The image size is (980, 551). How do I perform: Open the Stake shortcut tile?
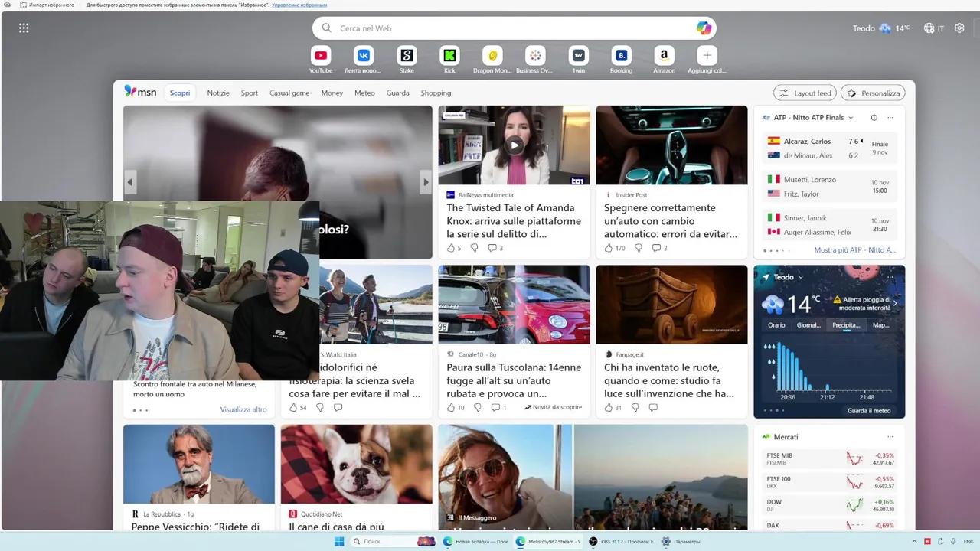[x=407, y=60]
